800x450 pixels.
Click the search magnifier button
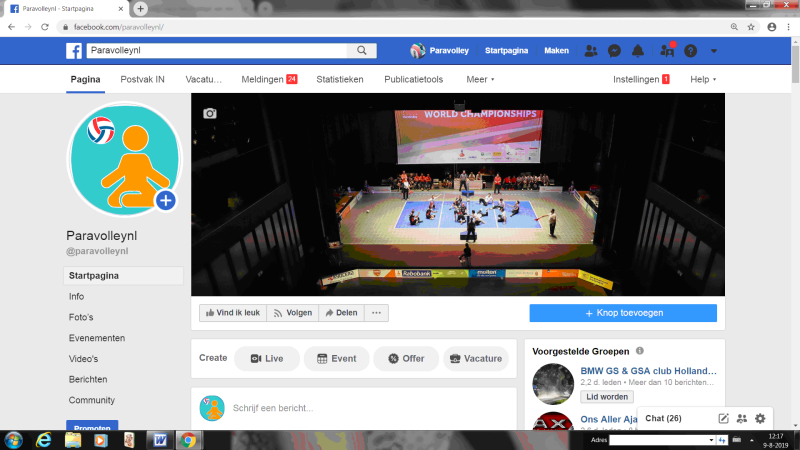pos(360,50)
